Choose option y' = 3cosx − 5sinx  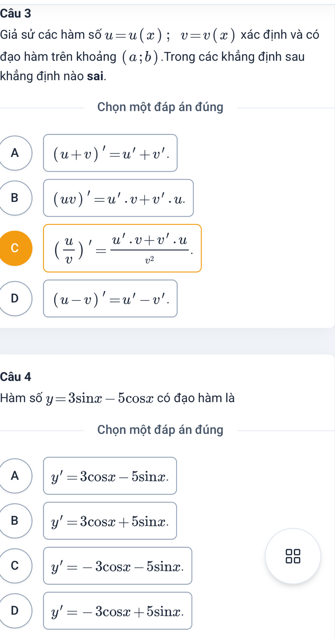pos(110,476)
